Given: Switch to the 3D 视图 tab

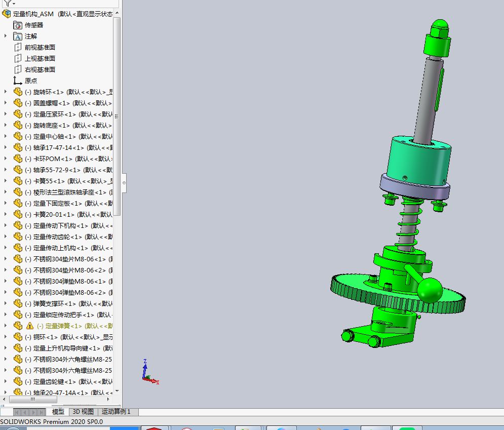Looking at the screenshot, I should click(x=83, y=412).
